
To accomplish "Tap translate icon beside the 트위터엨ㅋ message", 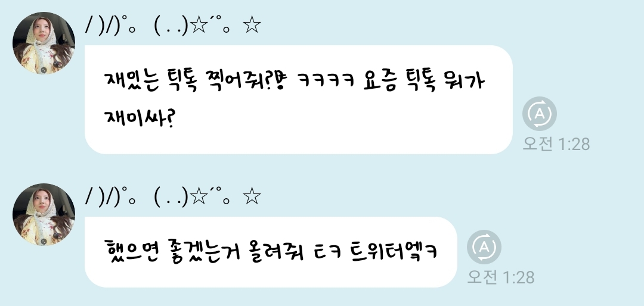I will 484,247.
